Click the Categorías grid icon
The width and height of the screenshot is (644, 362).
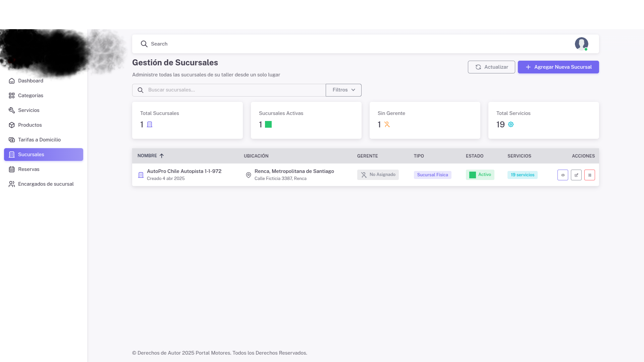click(x=11, y=95)
